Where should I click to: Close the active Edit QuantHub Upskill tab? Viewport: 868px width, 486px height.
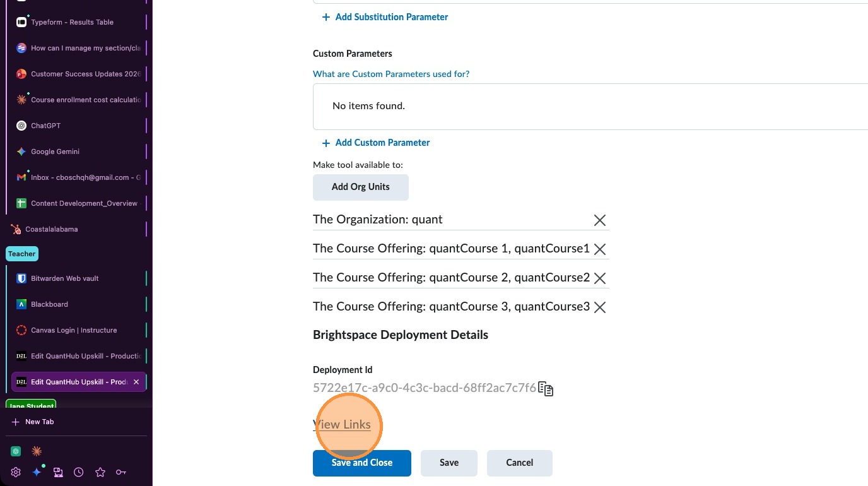click(x=136, y=382)
